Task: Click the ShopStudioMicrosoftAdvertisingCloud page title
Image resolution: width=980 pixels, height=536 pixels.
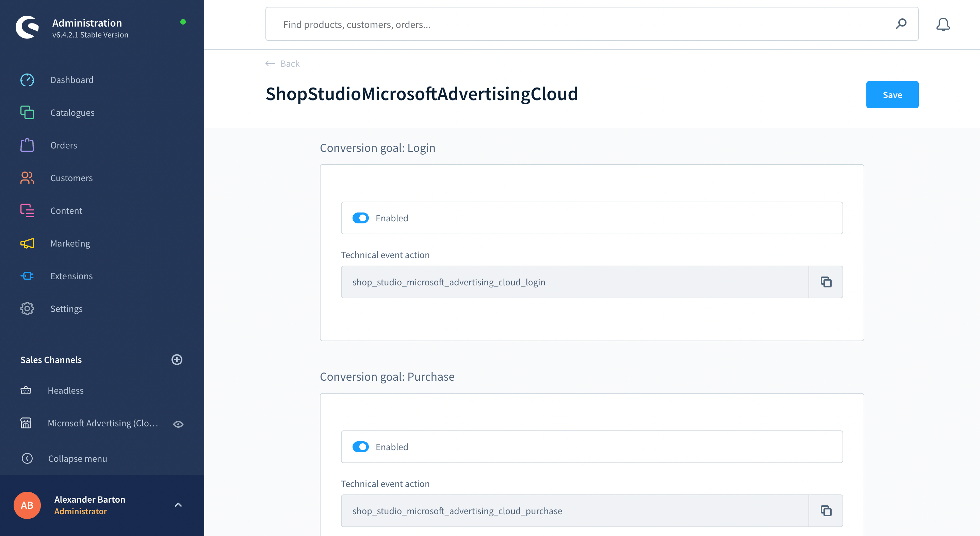Action: (422, 94)
